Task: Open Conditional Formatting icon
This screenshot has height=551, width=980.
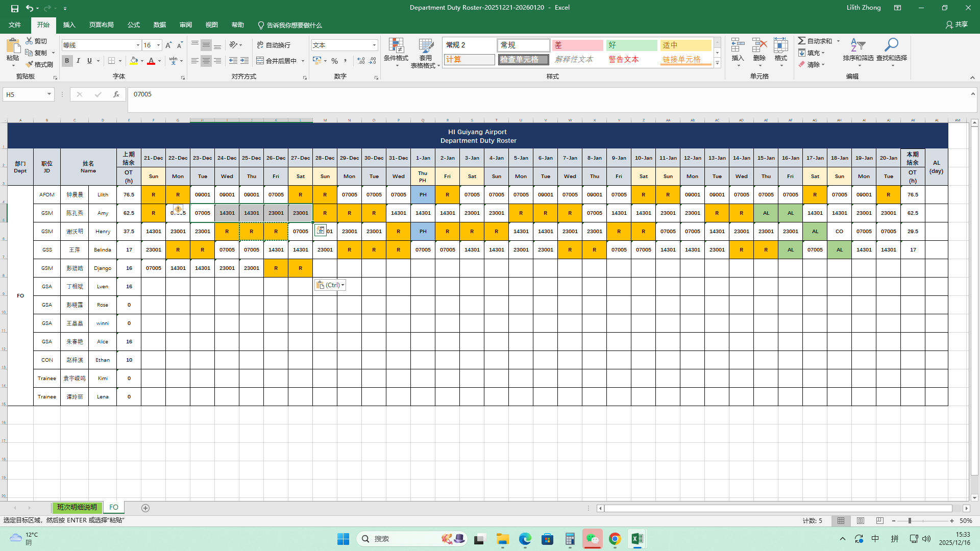Action: pos(396,46)
